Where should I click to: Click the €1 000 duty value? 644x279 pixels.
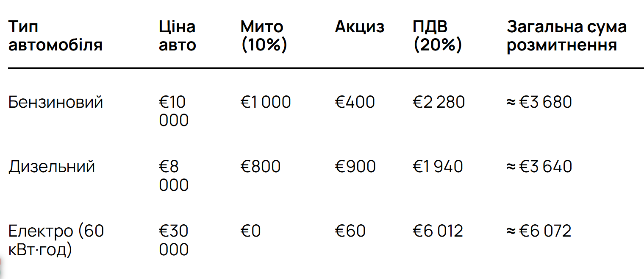(x=266, y=102)
